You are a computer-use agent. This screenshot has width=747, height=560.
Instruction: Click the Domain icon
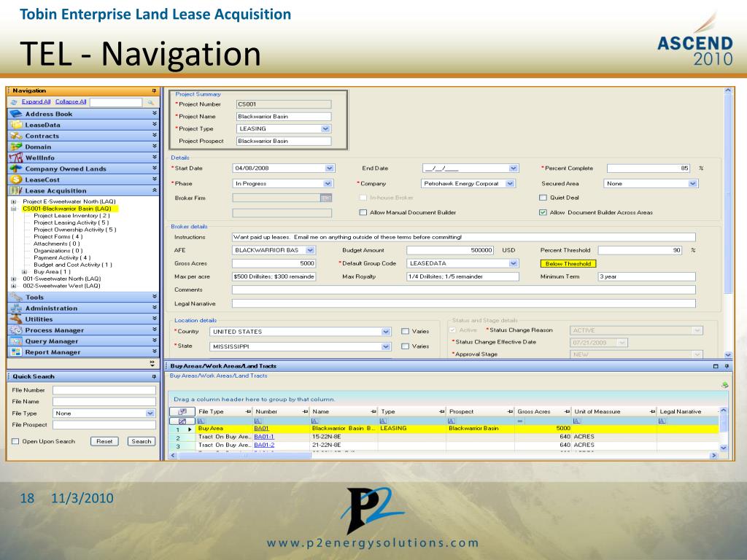(x=16, y=147)
